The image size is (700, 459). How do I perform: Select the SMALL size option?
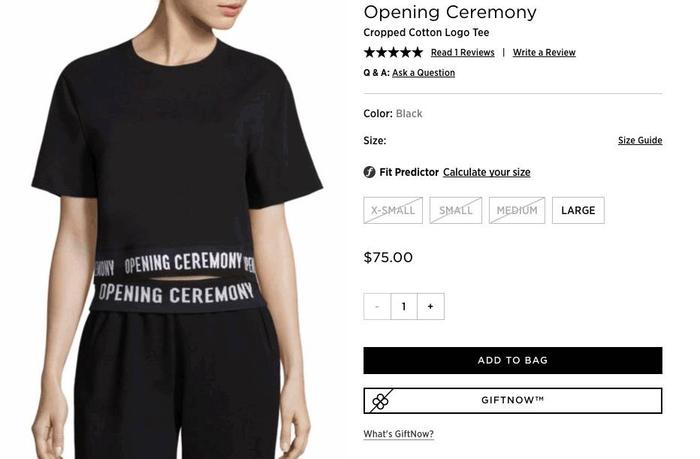[x=456, y=210]
